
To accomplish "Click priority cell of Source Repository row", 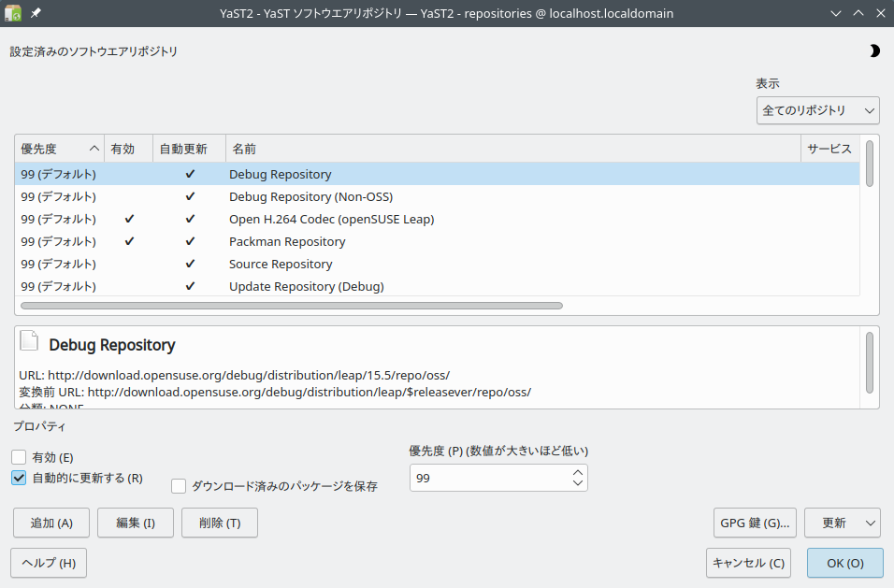I will tap(59, 264).
